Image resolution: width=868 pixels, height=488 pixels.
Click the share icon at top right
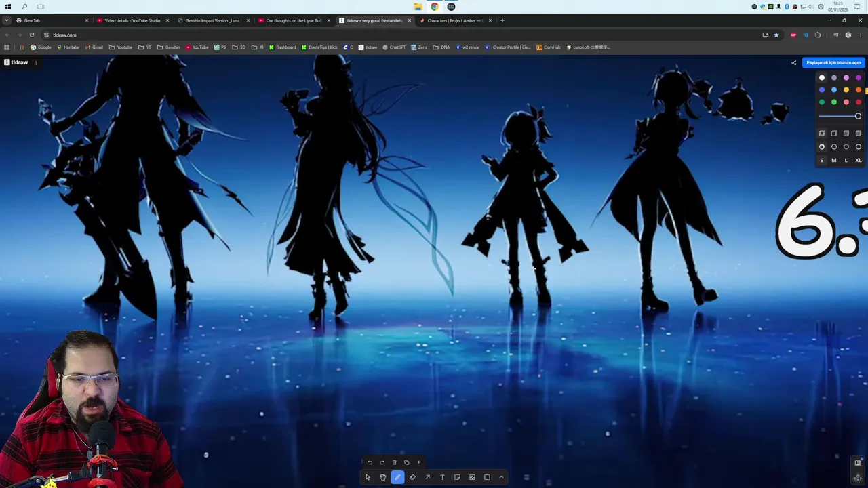(x=793, y=63)
